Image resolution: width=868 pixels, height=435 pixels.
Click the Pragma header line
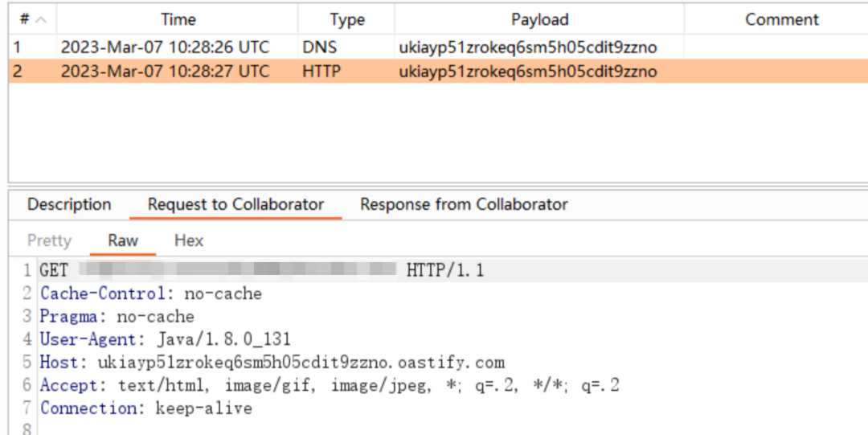117,317
